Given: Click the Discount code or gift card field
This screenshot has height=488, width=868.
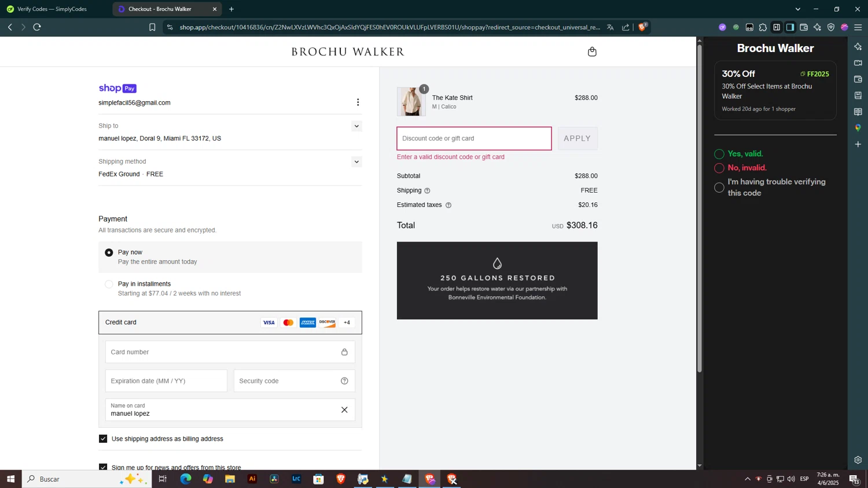Looking at the screenshot, I should pyautogui.click(x=474, y=139).
